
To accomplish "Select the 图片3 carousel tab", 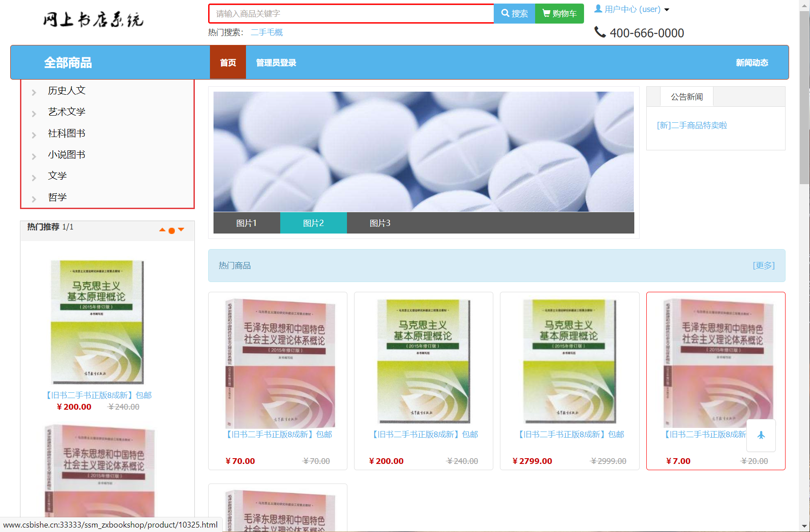I will [x=379, y=223].
